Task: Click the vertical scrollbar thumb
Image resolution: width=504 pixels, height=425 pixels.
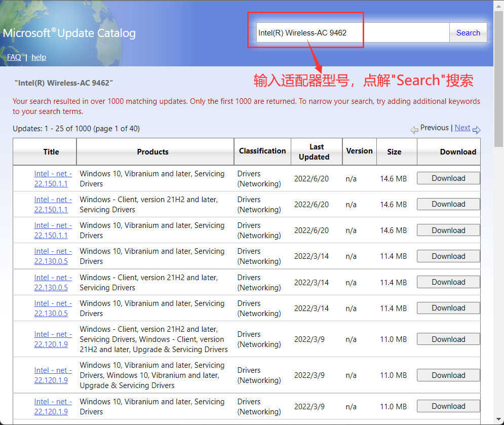Action: pyautogui.click(x=499, y=79)
